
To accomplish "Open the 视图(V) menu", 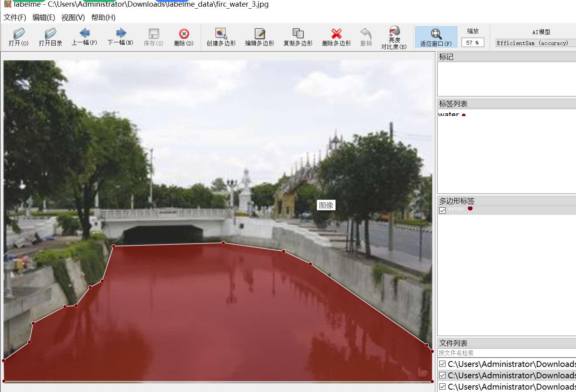I will point(73,17).
